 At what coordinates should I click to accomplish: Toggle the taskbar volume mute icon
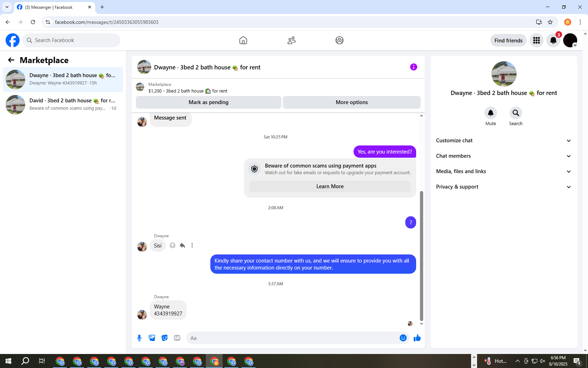(542, 361)
